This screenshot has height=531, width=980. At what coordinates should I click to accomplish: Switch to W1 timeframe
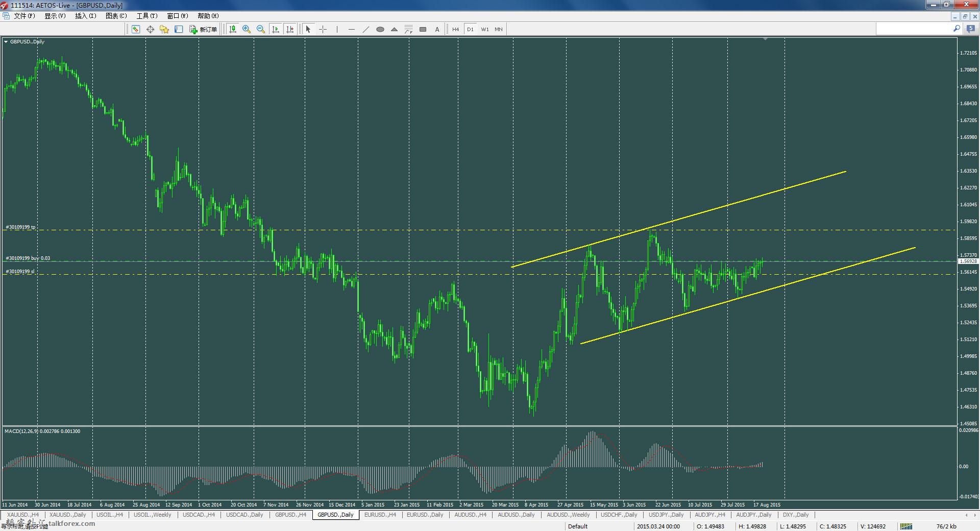[484, 29]
